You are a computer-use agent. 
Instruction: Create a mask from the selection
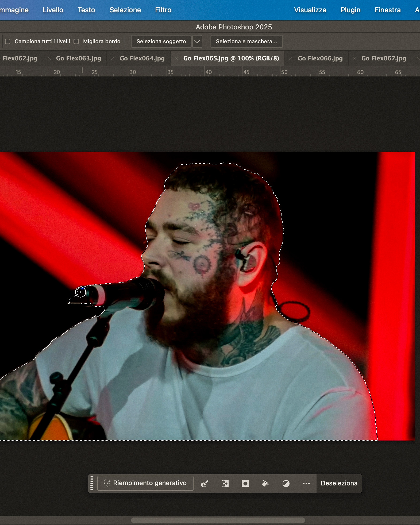pos(245,483)
